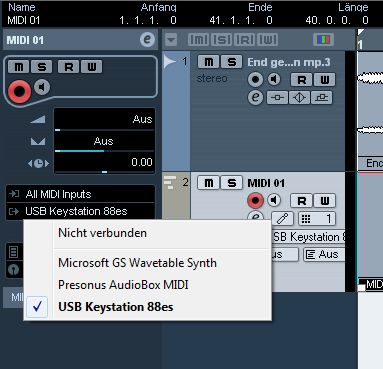Screen dimensions: 383x369
Task: Click the audio track 1 arrow icon
Action: coord(170,62)
